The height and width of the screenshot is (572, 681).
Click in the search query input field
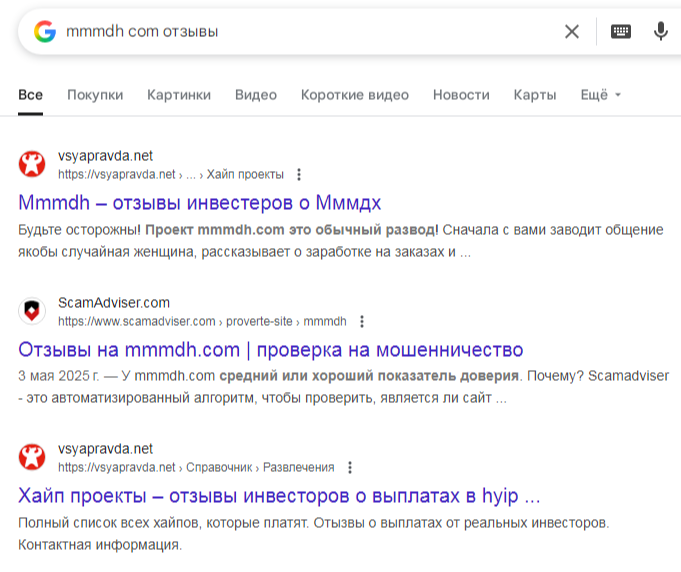[300, 31]
